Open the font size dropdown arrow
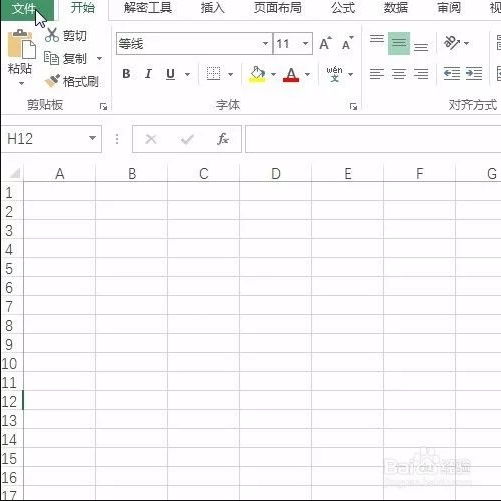This screenshot has width=501, height=501. tap(305, 43)
